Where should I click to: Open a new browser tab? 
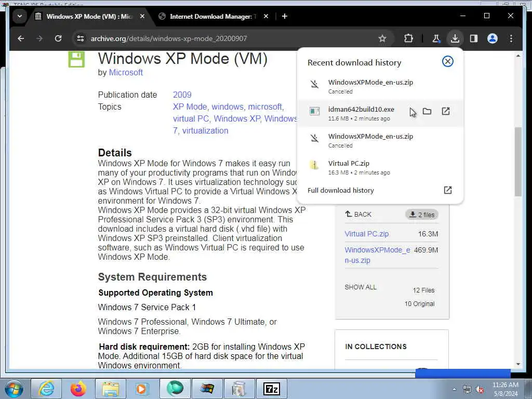tap(285, 16)
